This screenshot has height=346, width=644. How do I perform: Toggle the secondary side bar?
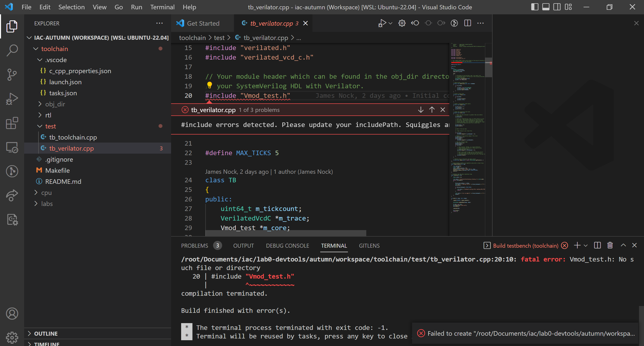[557, 7]
